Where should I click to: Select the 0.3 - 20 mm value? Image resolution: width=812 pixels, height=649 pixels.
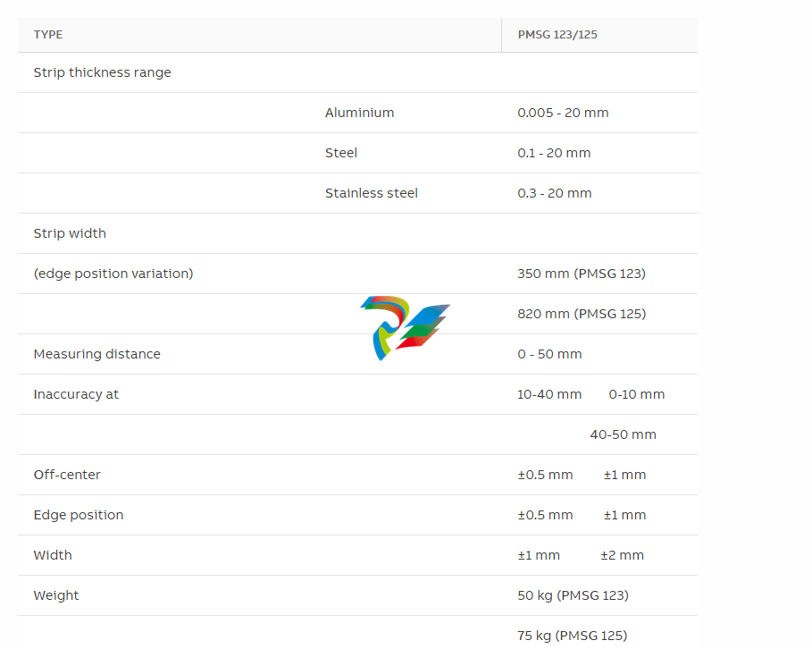coord(554,193)
